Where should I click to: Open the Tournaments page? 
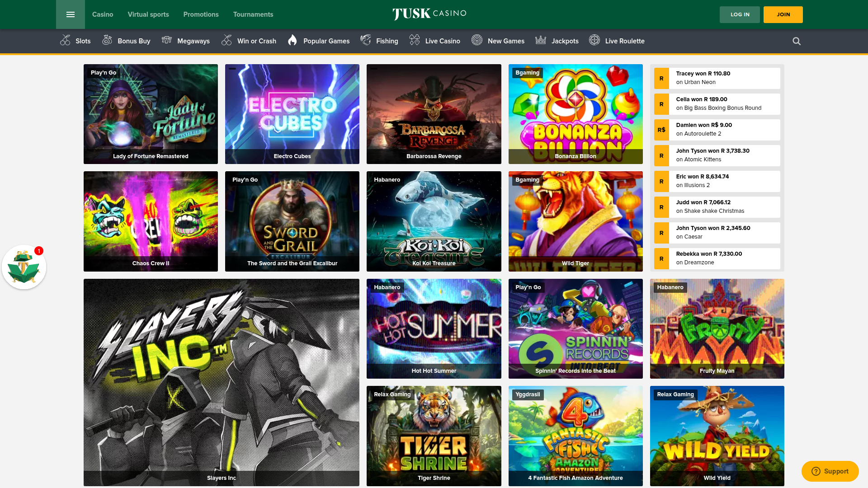point(253,14)
